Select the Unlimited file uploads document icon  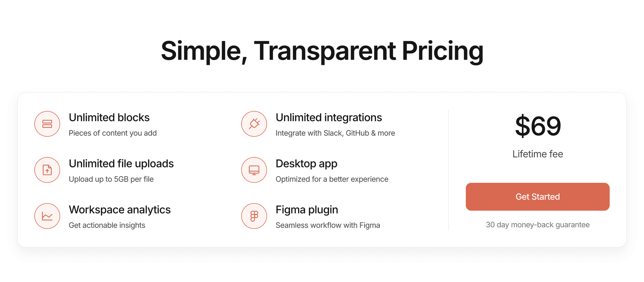tap(47, 170)
